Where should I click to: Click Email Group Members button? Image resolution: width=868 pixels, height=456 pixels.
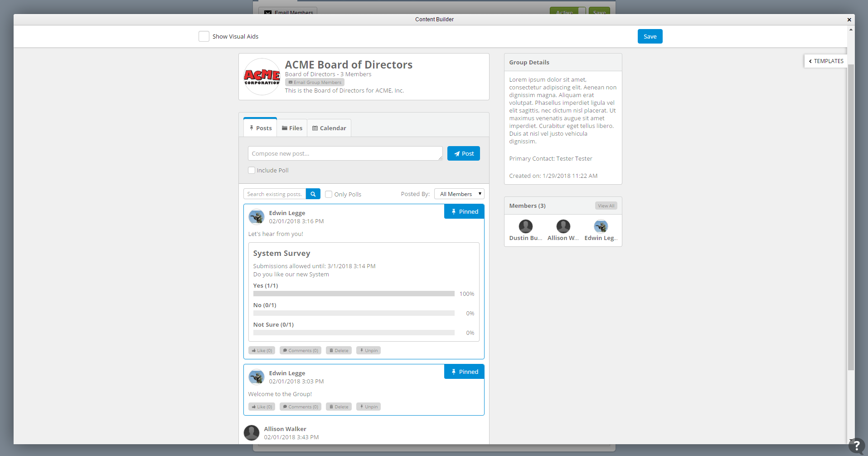tap(315, 82)
